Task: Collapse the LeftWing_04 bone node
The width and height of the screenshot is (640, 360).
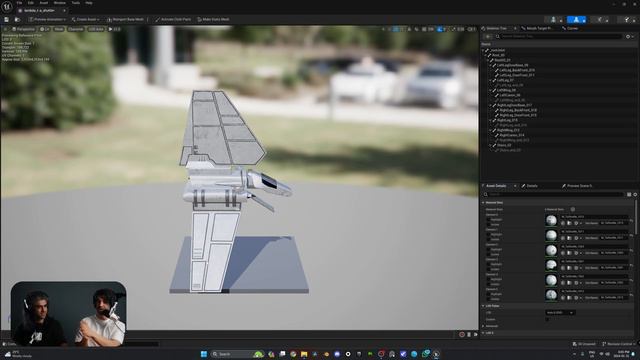Action: (x=490, y=90)
